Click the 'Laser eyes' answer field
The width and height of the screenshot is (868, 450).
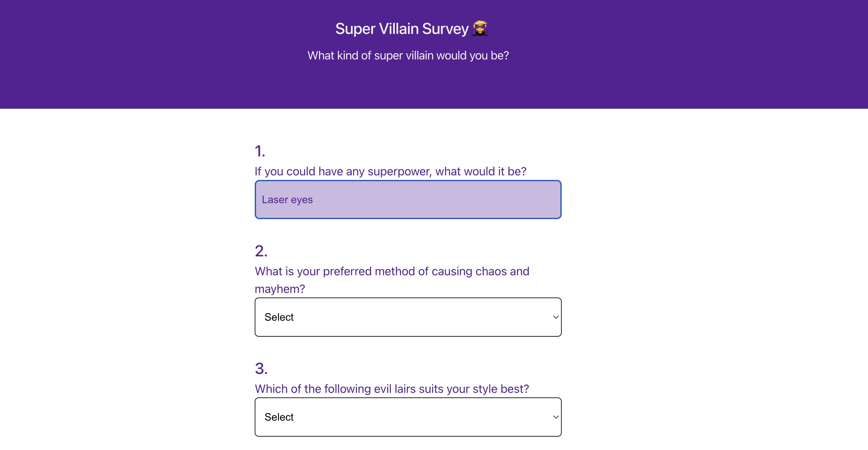click(x=408, y=199)
